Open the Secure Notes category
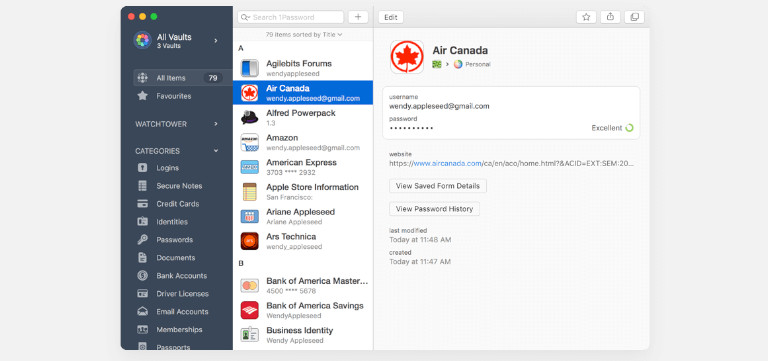The width and height of the screenshot is (768, 361). point(179,186)
